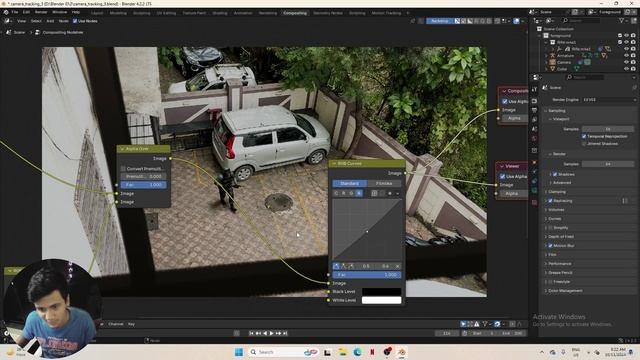
Task: Toggle Use Alpha on the Composite node
Action: (x=505, y=101)
